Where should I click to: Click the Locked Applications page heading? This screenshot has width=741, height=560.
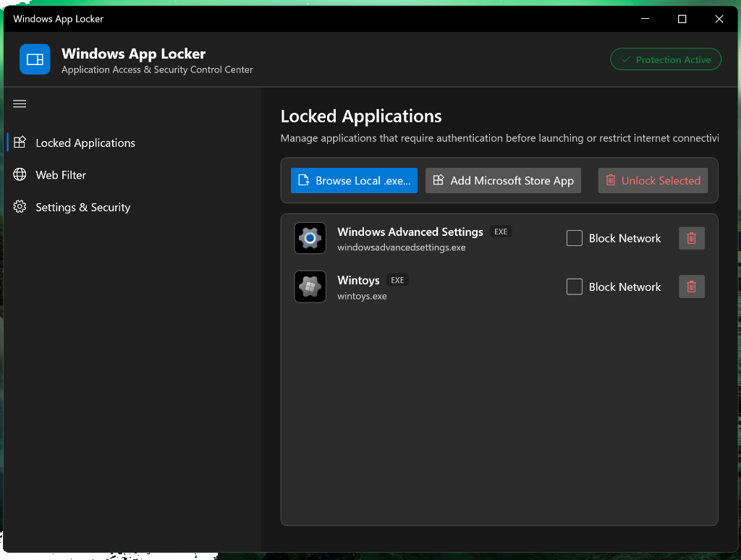click(x=361, y=116)
